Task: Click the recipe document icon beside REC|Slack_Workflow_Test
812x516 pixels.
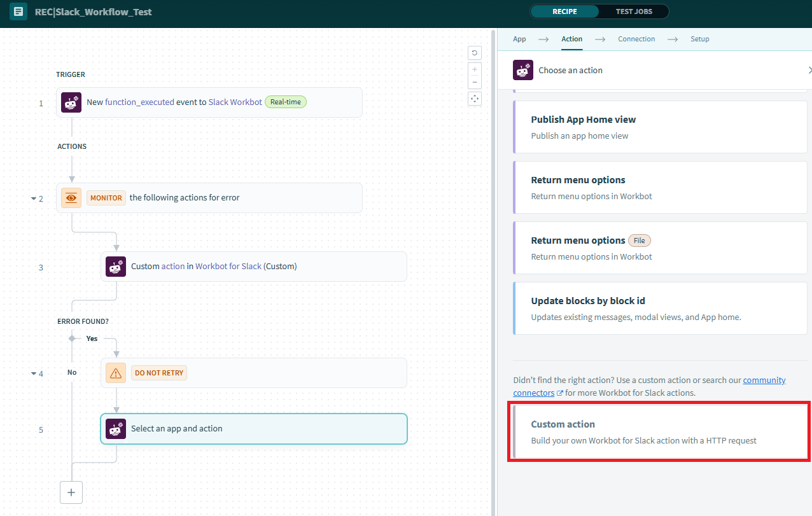Action: 18,11
